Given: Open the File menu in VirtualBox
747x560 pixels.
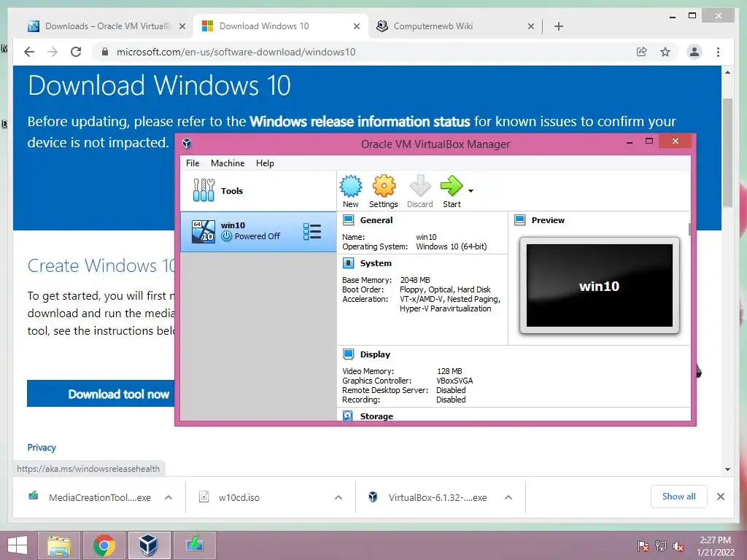Looking at the screenshot, I should point(193,163).
